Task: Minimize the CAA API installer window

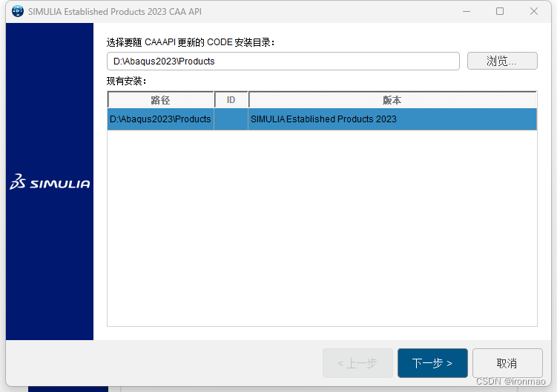Action: tap(467, 11)
